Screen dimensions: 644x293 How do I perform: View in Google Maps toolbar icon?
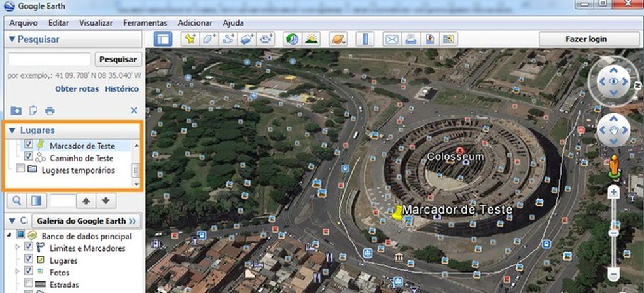448,39
